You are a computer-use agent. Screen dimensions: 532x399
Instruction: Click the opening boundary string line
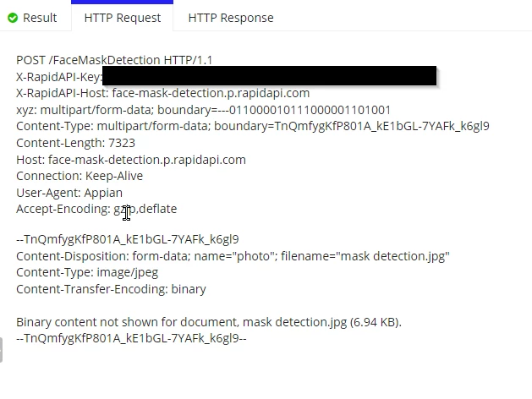[128, 240]
